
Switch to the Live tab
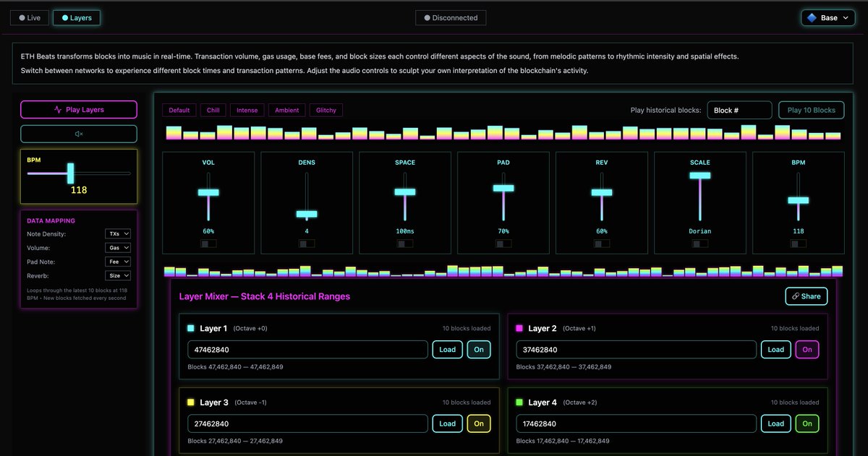click(30, 18)
